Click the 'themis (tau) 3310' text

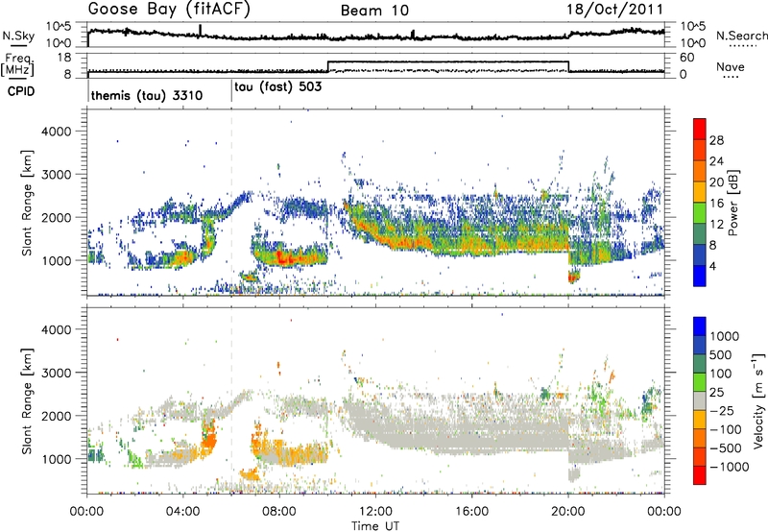147,95
